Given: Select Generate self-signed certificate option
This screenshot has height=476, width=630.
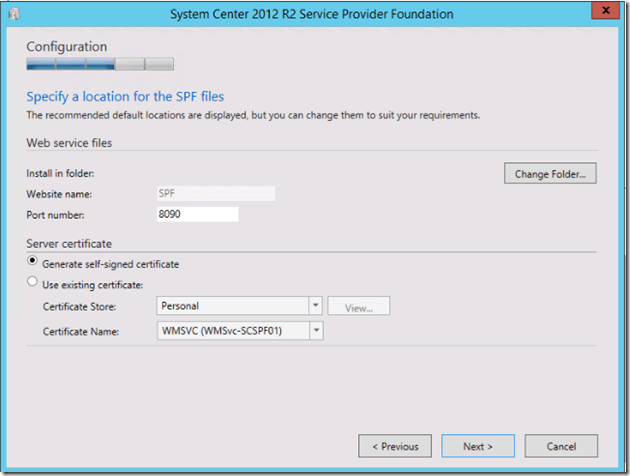Looking at the screenshot, I should point(33,263).
